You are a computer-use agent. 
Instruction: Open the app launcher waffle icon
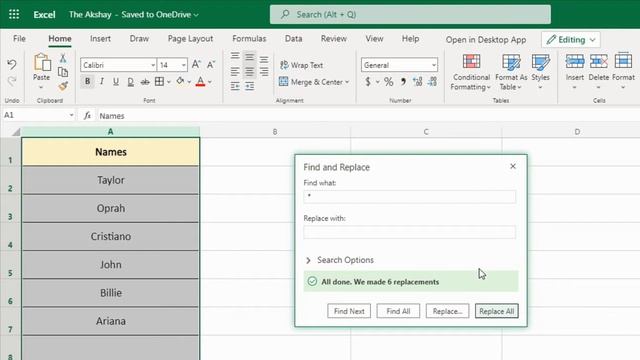click(x=14, y=14)
